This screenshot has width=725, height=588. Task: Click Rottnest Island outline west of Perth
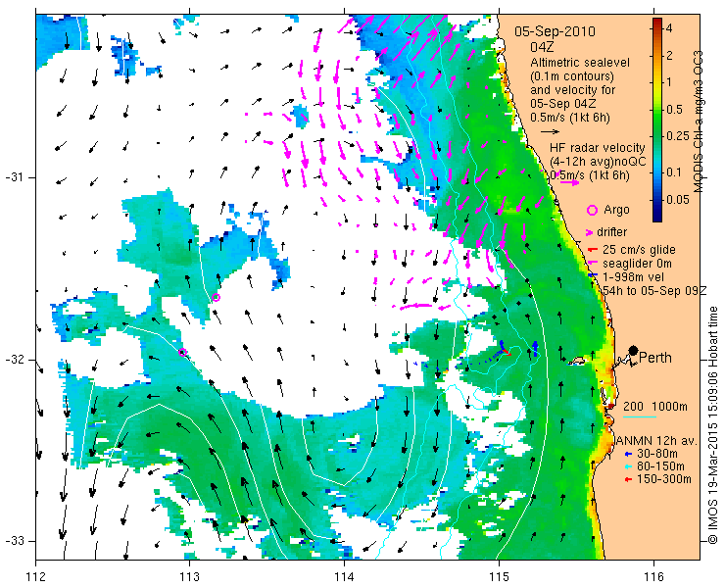(x=577, y=361)
